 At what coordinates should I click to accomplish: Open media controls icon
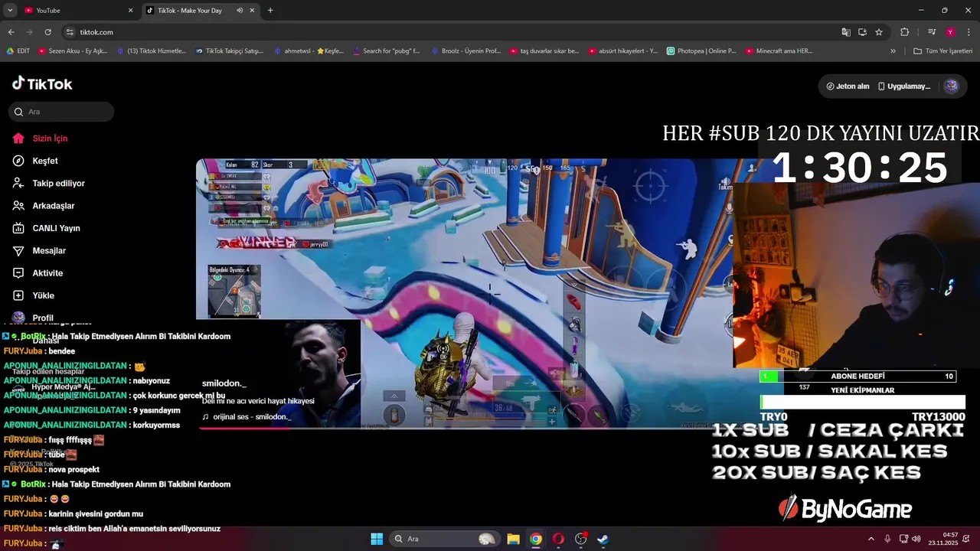tap(932, 32)
